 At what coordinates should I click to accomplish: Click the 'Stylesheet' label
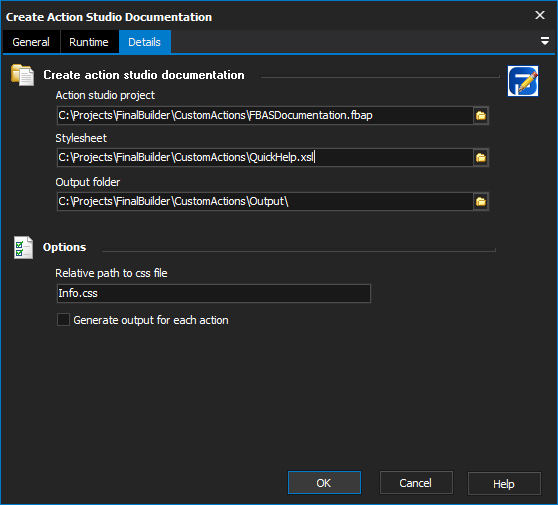(81, 138)
